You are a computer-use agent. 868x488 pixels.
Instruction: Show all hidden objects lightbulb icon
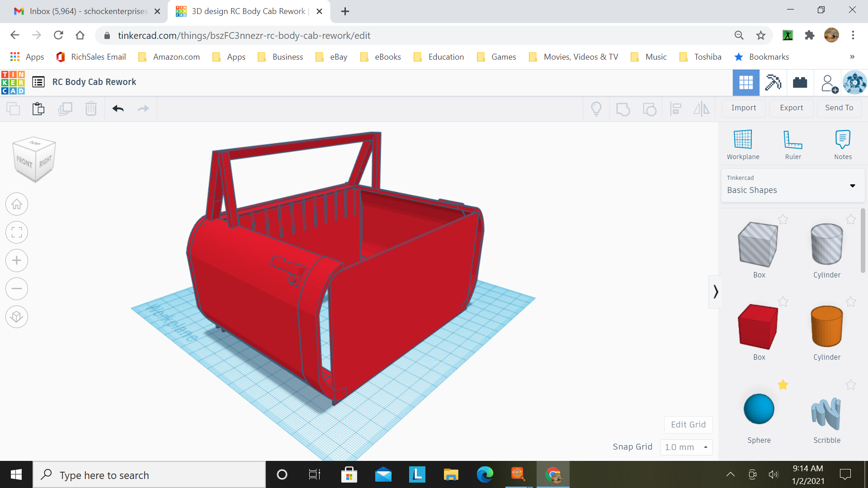click(596, 109)
